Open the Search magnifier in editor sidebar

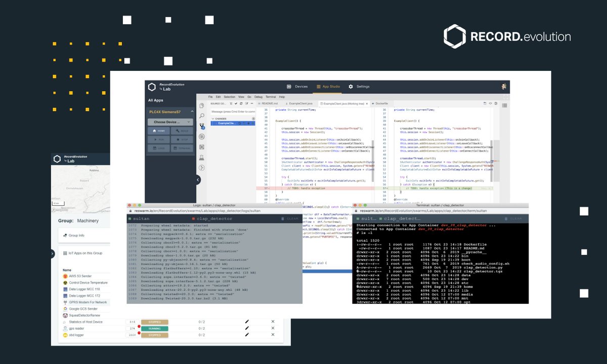pyautogui.click(x=202, y=116)
